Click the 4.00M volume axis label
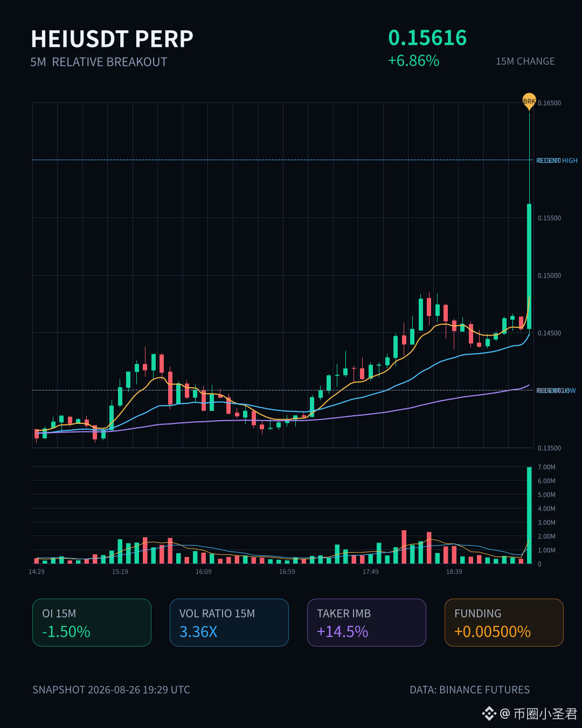 click(546, 509)
